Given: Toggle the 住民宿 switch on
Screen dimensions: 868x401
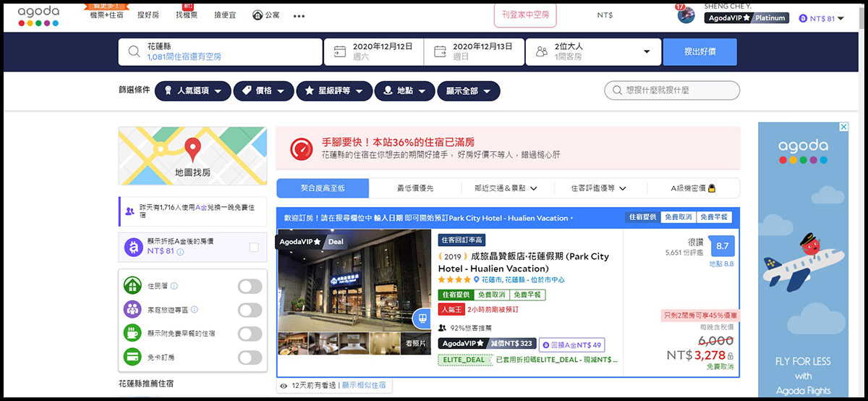Looking at the screenshot, I should (x=250, y=287).
